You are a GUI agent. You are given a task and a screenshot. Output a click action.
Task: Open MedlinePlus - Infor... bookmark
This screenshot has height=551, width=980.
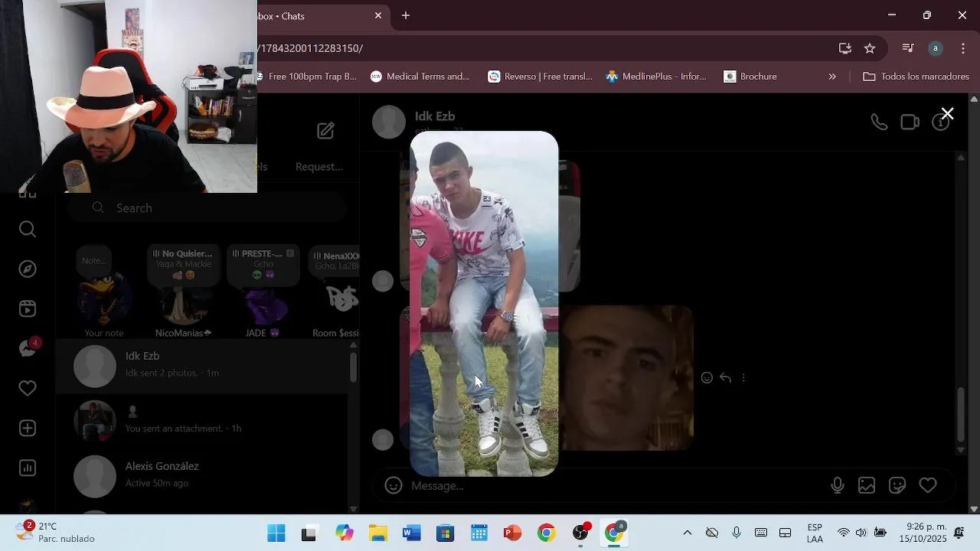(656, 77)
